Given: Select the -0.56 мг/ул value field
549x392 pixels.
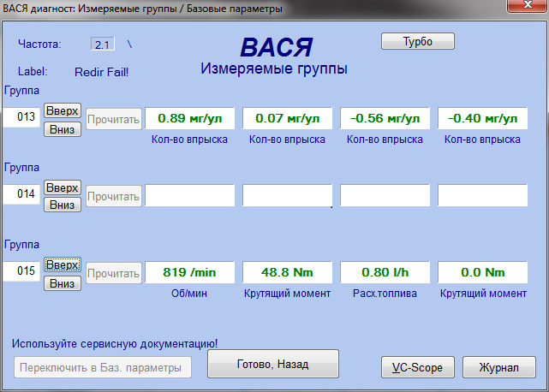Looking at the screenshot, I should (x=385, y=118).
